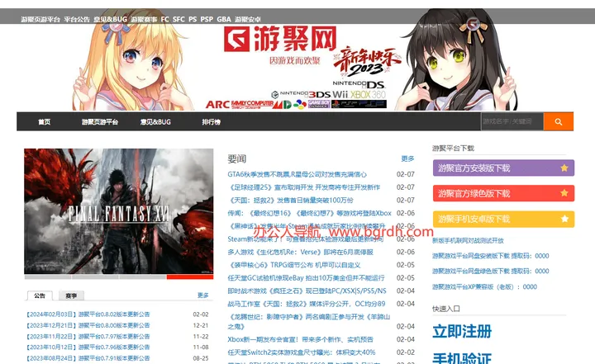Open the PS link in top bar

pos(193,19)
